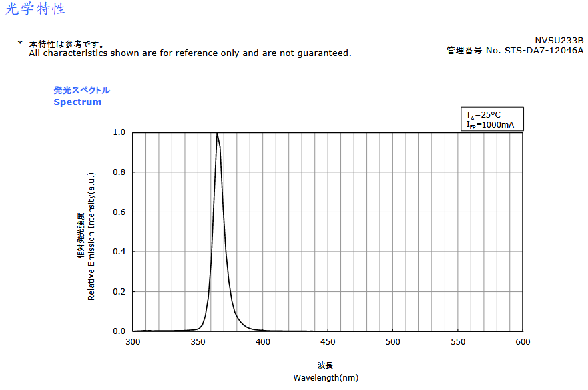Image resolution: width=588 pixels, height=390 pixels.
Task: Click the 400 x-axis label
Action: 263,342
